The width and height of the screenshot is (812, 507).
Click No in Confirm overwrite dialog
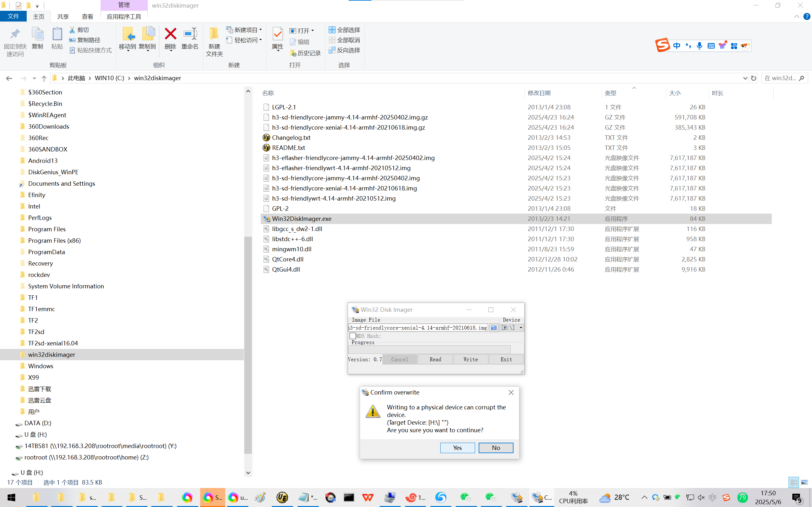coord(495,448)
